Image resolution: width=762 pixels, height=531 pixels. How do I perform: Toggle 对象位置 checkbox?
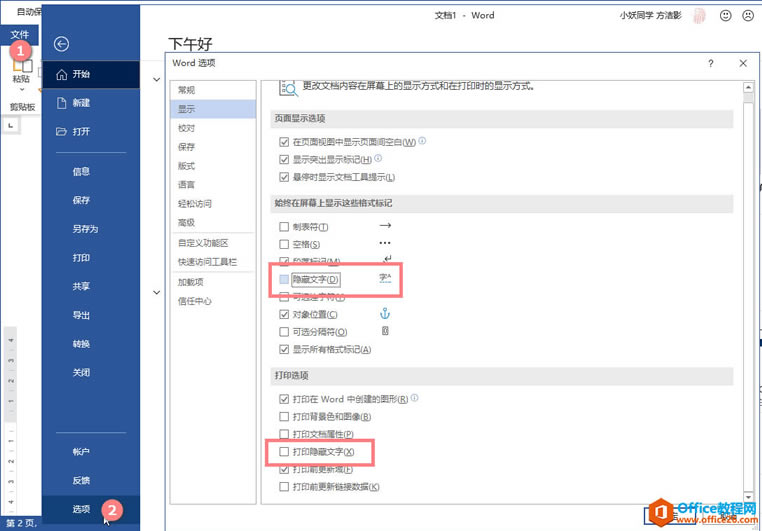(284, 314)
